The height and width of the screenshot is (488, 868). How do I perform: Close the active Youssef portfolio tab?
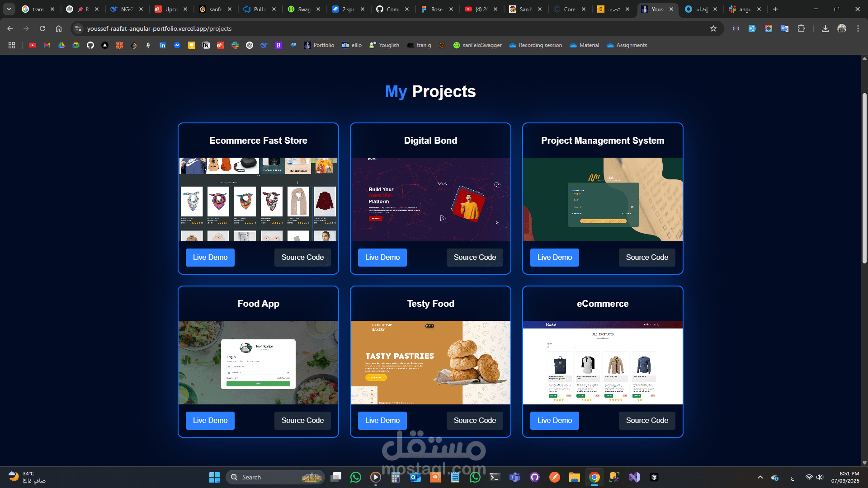click(671, 9)
